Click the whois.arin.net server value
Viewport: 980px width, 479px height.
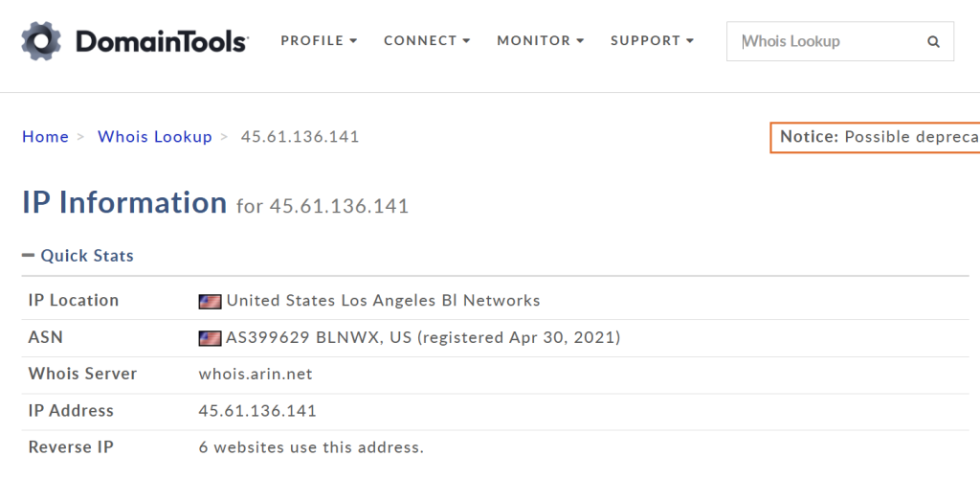[x=256, y=374]
